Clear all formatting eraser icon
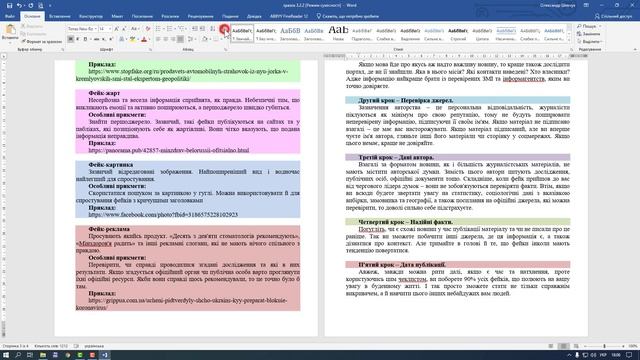The image size is (640, 360). coord(148,29)
